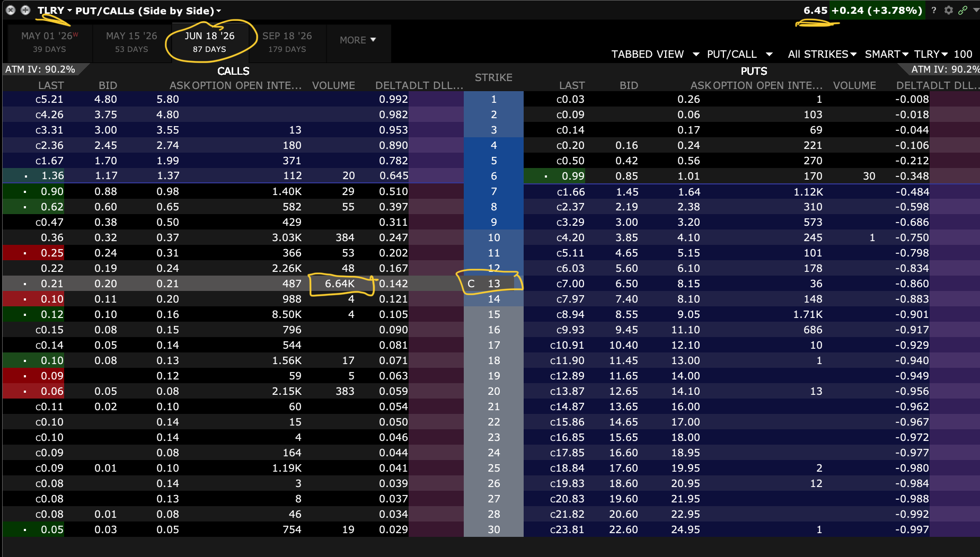This screenshot has height=557, width=980.
Task: Expand MORE expiration dates
Action: [358, 40]
